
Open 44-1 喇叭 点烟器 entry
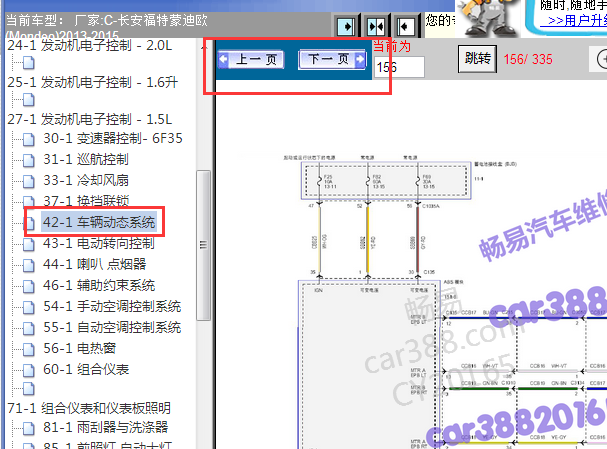tap(94, 264)
